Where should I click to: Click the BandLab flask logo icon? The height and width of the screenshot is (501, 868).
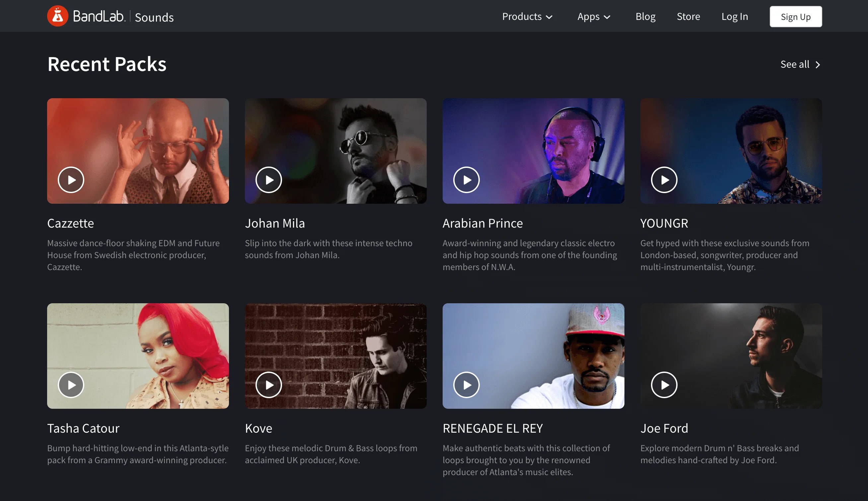pyautogui.click(x=57, y=16)
